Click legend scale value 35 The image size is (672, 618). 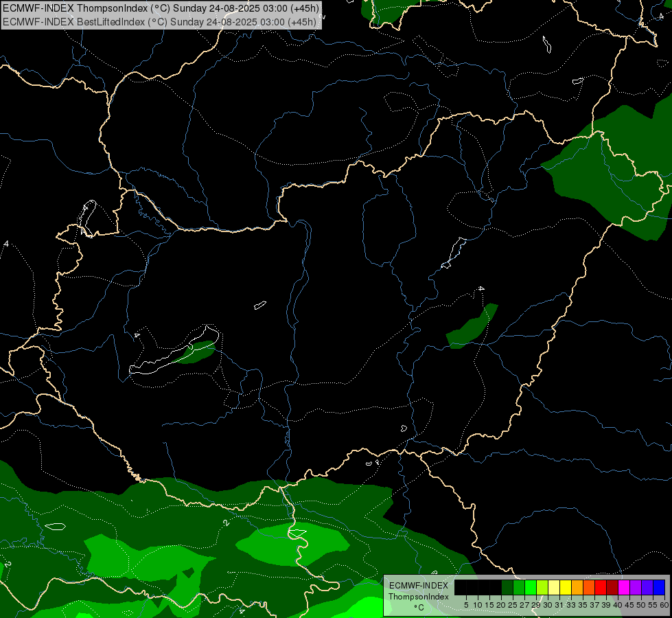tap(583, 605)
